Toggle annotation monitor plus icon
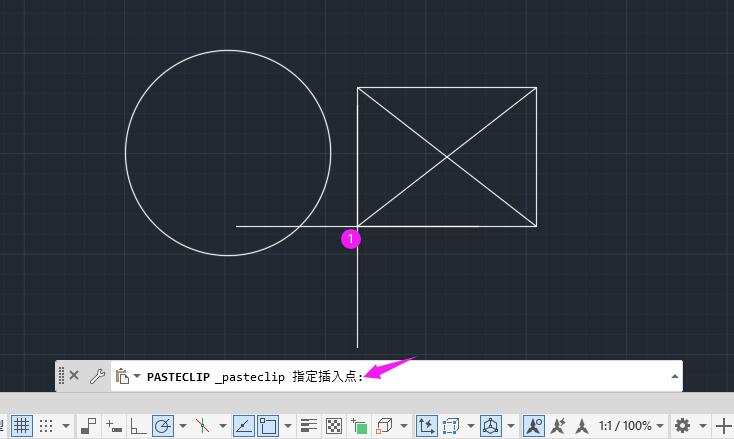 [723, 425]
